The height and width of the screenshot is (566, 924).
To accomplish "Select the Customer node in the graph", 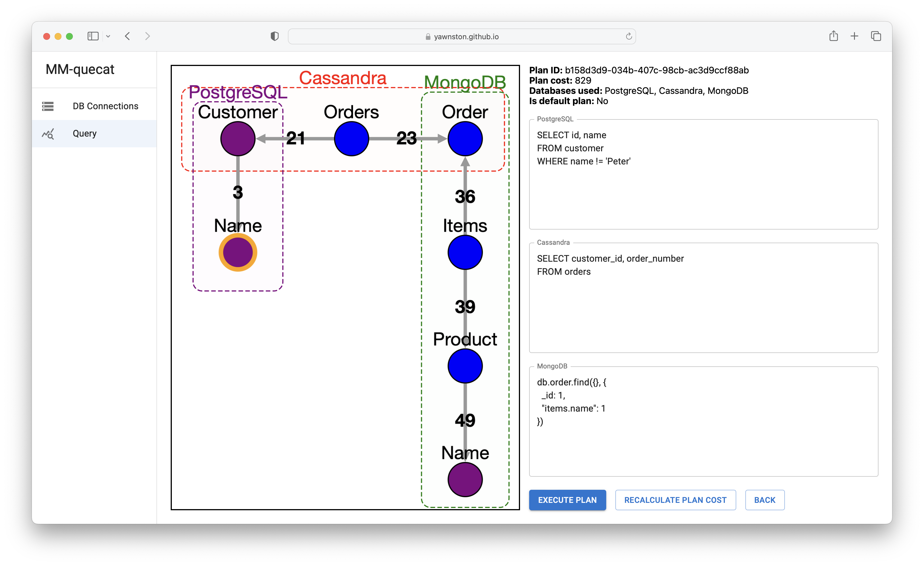I will coord(238,139).
